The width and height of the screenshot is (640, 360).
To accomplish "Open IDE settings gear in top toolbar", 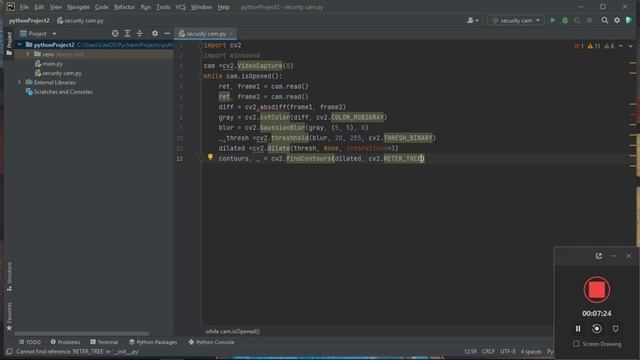I will [617, 20].
